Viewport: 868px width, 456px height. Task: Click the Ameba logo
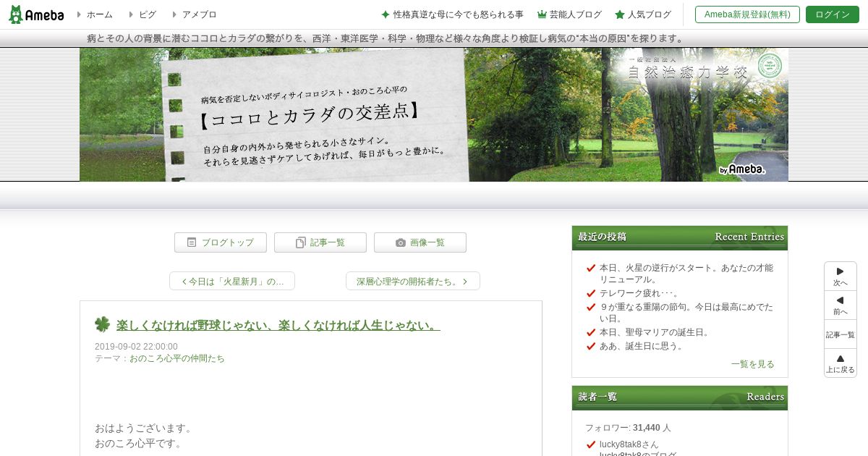point(36,14)
